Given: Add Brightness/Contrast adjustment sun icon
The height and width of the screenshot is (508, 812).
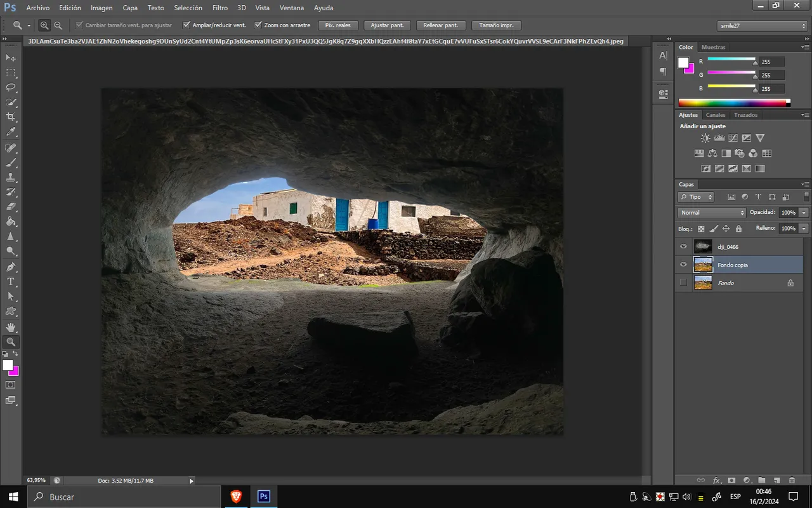Looking at the screenshot, I should (705, 138).
